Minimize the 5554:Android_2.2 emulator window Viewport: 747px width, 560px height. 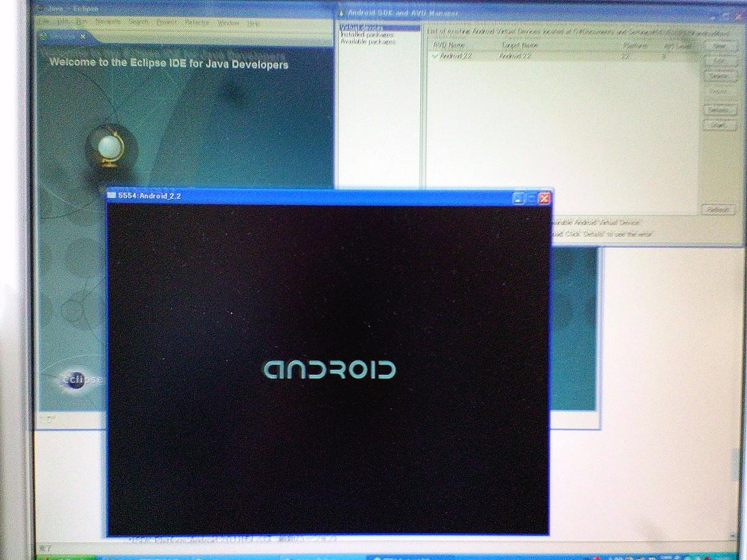[x=519, y=198]
